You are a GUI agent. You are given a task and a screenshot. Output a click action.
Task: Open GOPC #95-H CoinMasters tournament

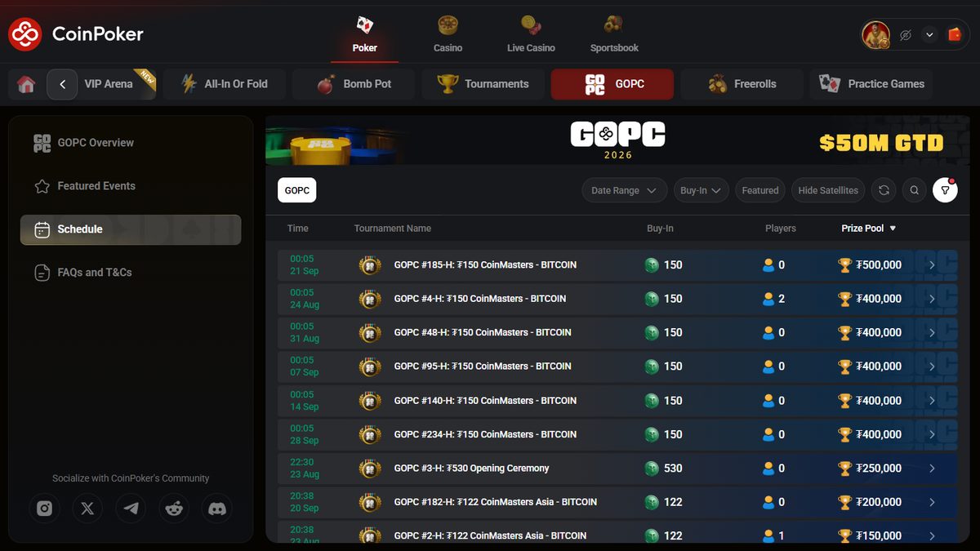point(617,367)
